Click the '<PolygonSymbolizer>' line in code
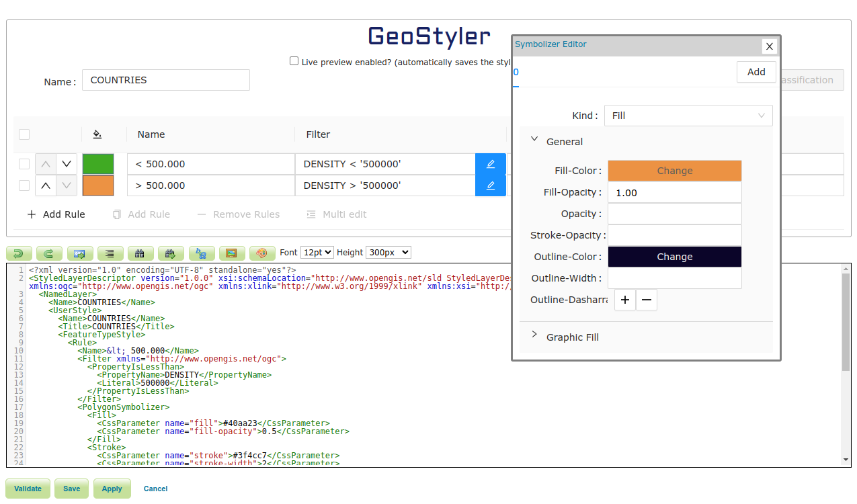Viewport: 857px width, 504px height. pos(124,407)
